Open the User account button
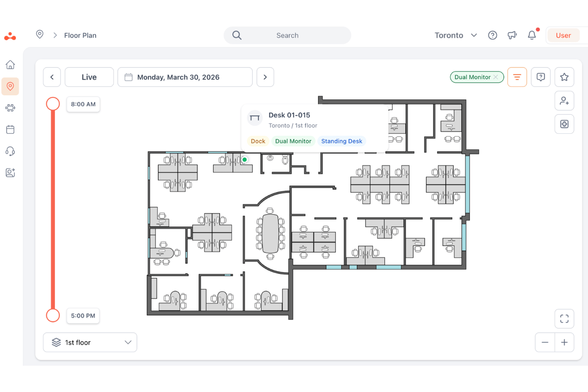The image size is (588, 392). pos(563,35)
